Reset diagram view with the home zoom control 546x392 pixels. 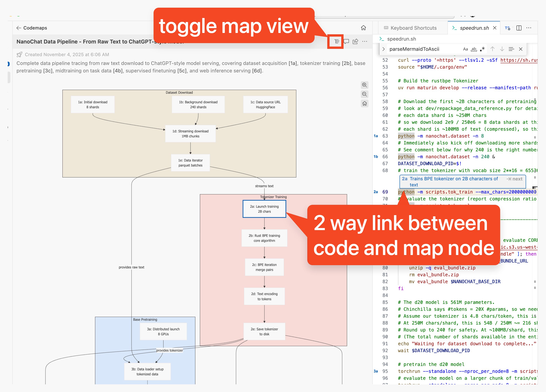pyautogui.click(x=364, y=104)
